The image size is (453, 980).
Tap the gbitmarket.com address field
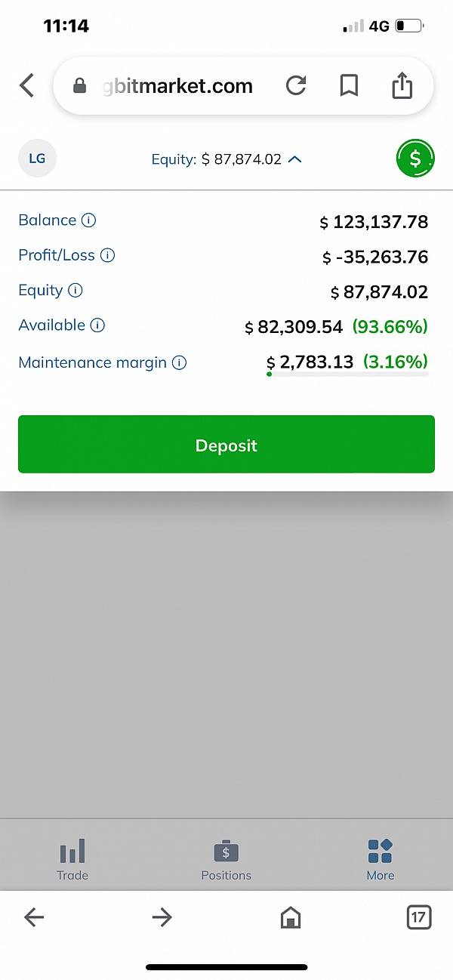[x=177, y=86]
